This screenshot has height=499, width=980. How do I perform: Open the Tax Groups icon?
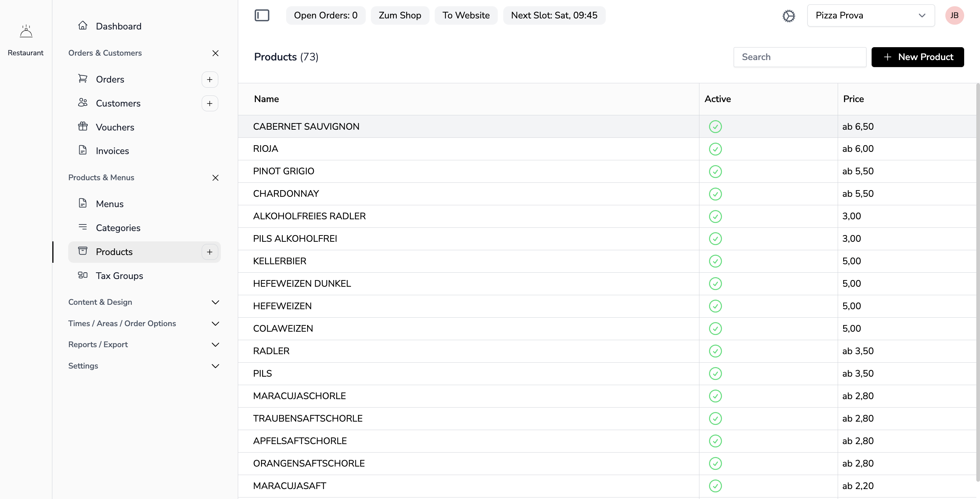click(x=83, y=275)
